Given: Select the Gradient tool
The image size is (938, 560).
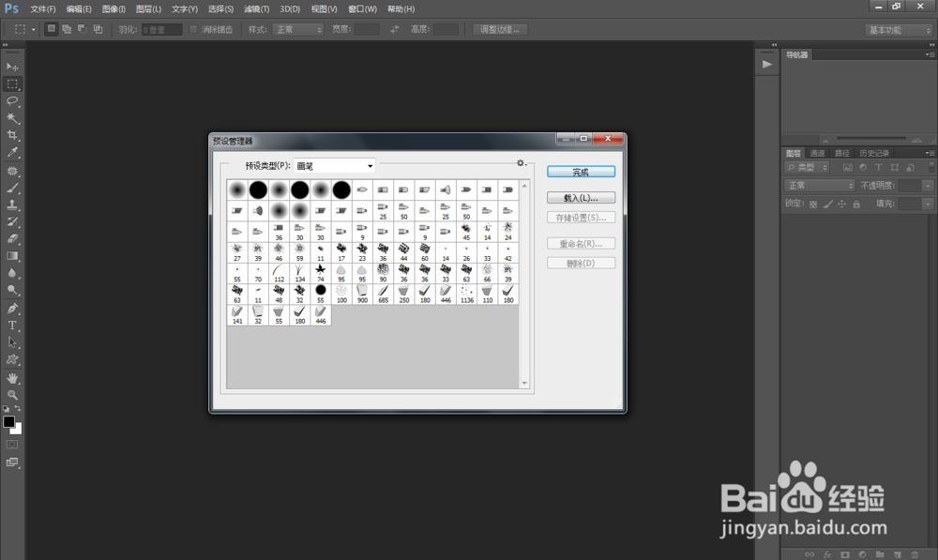Looking at the screenshot, I should [12, 256].
